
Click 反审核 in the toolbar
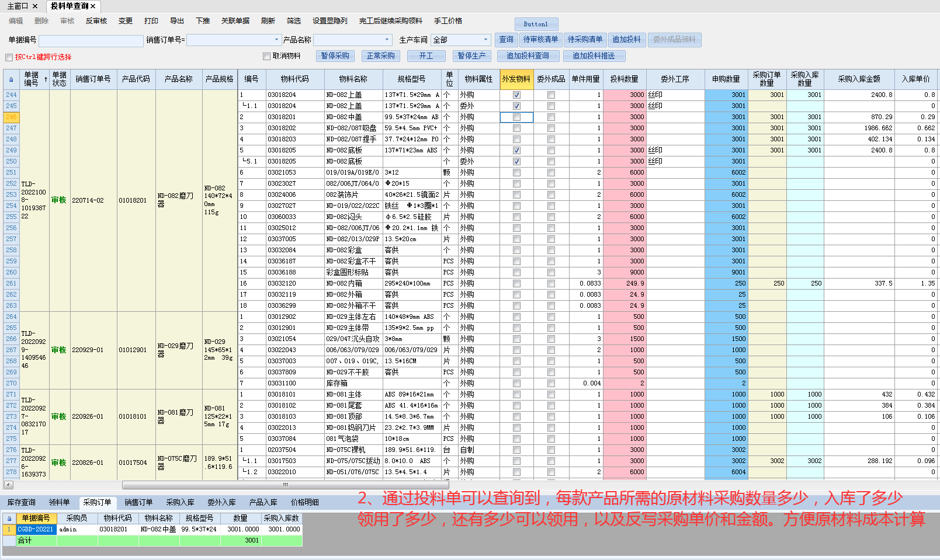(x=96, y=21)
